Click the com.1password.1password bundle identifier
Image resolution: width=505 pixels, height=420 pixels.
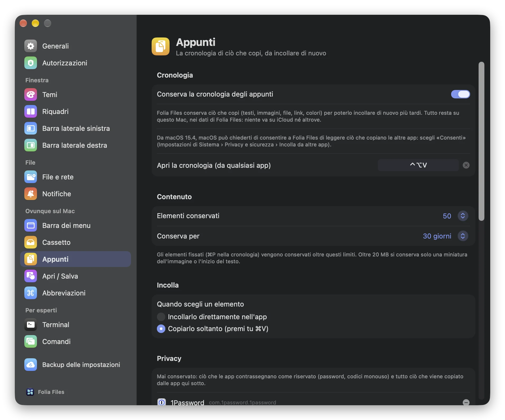tap(242, 403)
